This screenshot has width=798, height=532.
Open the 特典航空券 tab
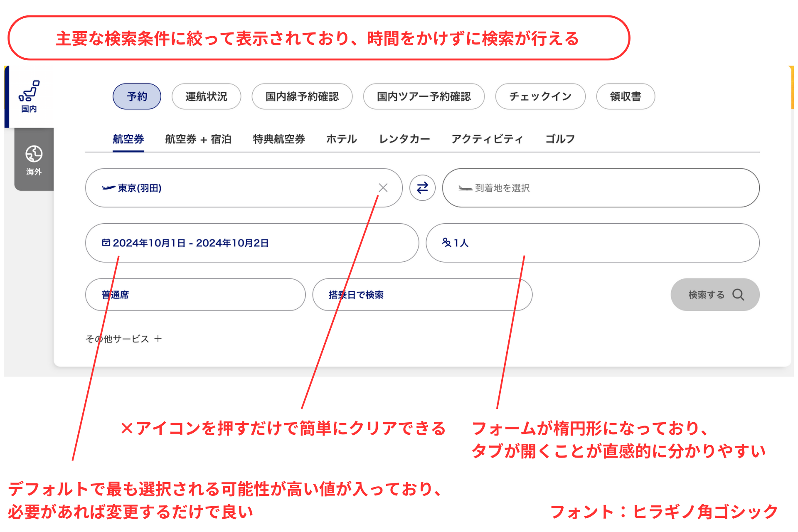point(278,139)
